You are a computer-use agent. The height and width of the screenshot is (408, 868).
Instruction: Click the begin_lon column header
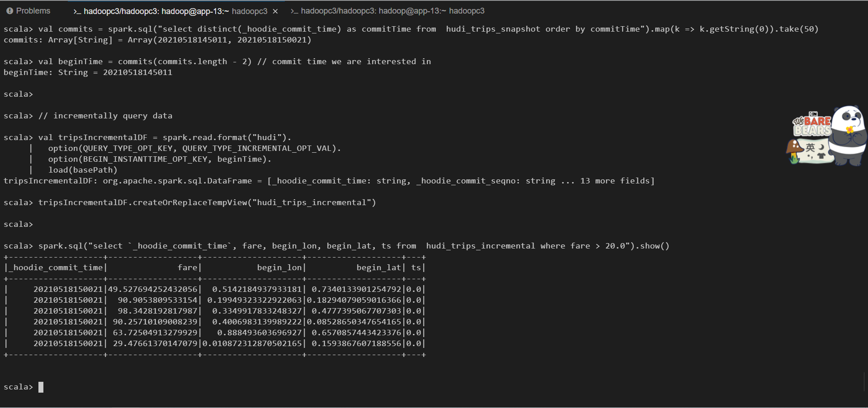(x=279, y=267)
